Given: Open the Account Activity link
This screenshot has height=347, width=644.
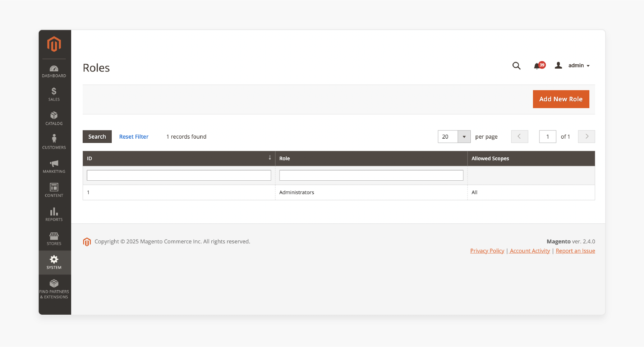Looking at the screenshot, I should click(530, 251).
